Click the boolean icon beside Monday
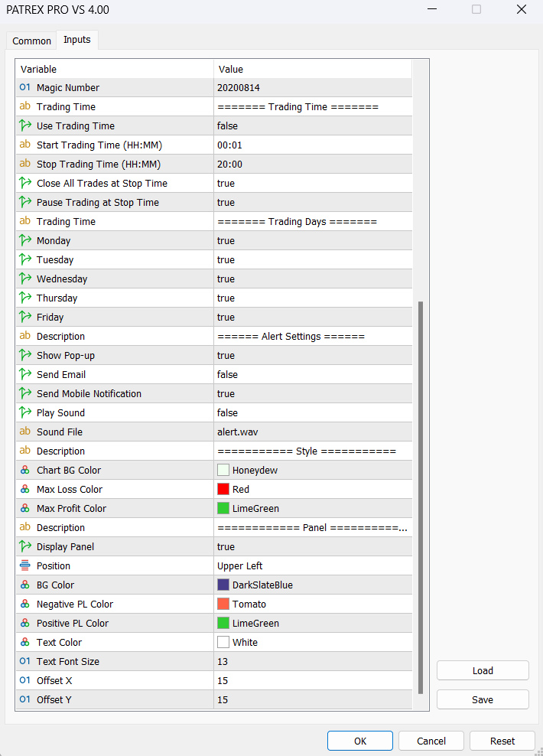This screenshot has width=543, height=756. coord(25,240)
